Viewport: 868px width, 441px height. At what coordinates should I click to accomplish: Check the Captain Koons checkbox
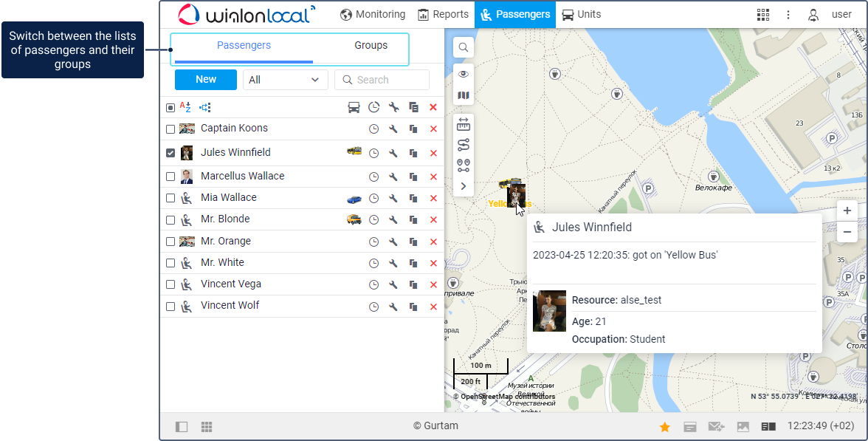[170, 129]
